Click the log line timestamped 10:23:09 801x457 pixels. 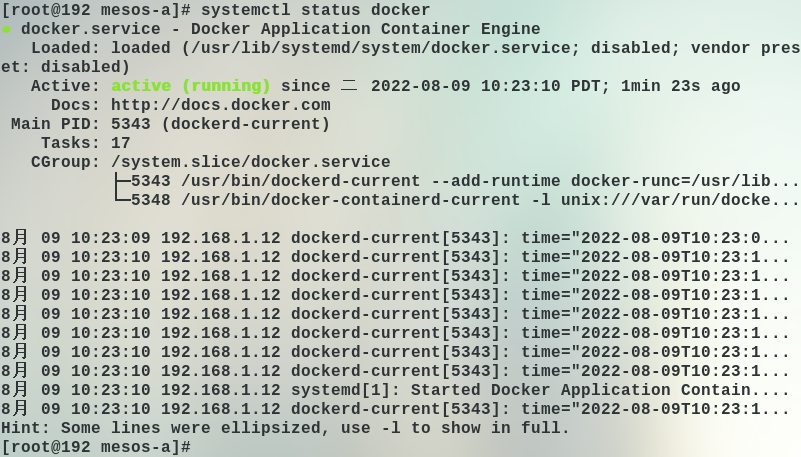396,238
